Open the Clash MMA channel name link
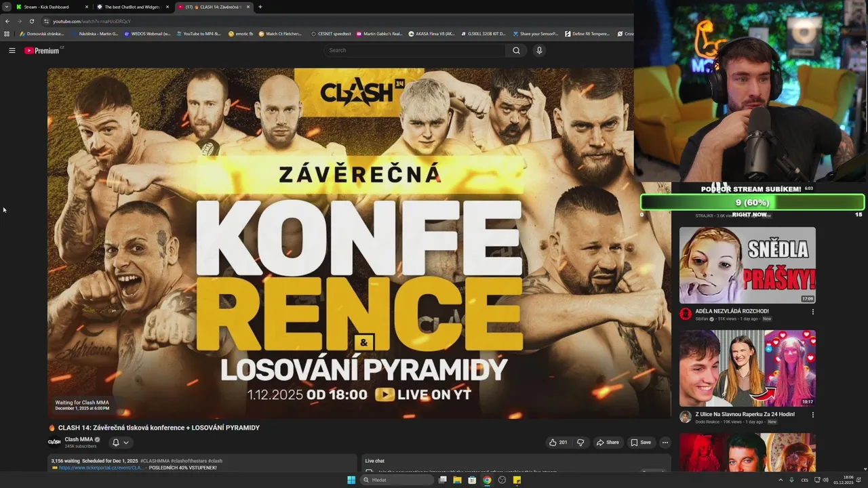This screenshot has width=868, height=488. 79,439
